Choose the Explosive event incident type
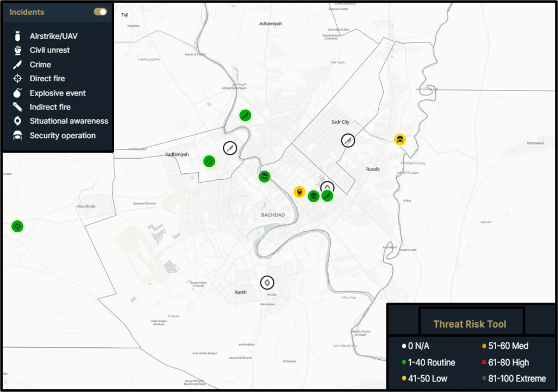The height and width of the screenshot is (392, 558). click(x=57, y=93)
